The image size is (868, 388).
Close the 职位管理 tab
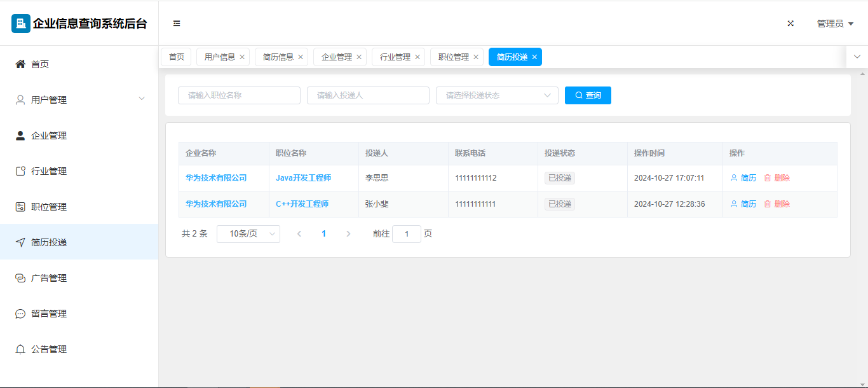[476, 57]
